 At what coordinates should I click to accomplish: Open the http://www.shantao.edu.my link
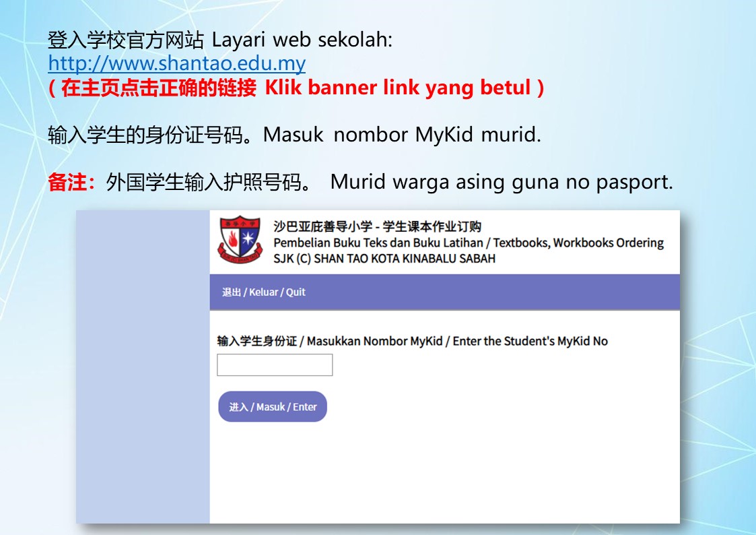pos(176,63)
